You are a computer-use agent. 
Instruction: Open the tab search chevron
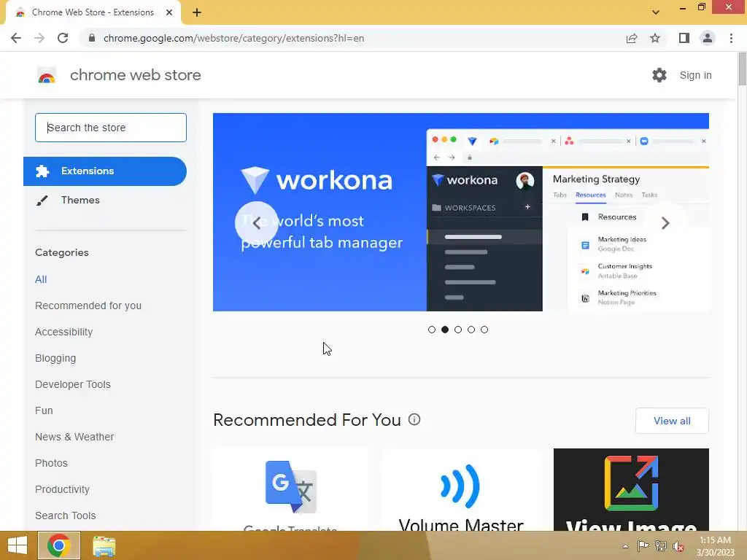click(x=656, y=12)
